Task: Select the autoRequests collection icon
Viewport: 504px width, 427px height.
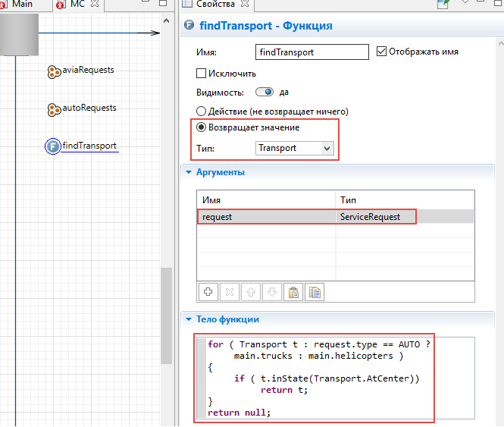Action: click(x=54, y=109)
